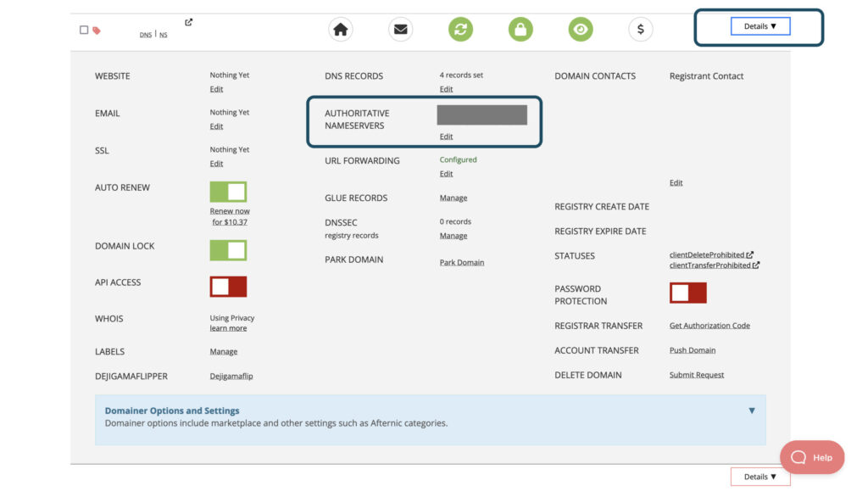
Task: Click the Dejigamaflip link
Action: coord(231,376)
